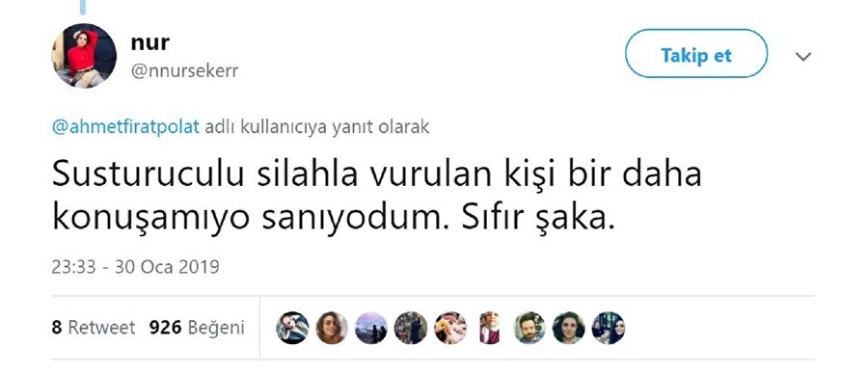
Task: Open the @ahmetfiratpolat mention link
Action: point(125,127)
